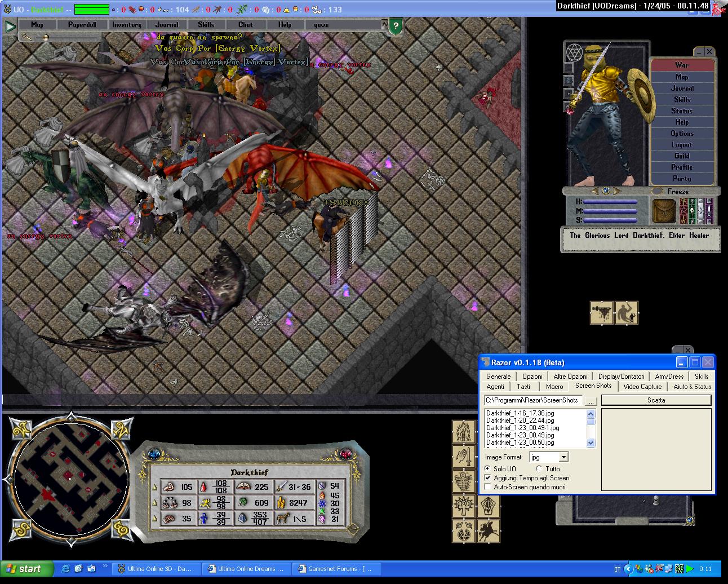
Task: Uncheck Aggiungi Tempo agli Screen
Action: (488, 478)
